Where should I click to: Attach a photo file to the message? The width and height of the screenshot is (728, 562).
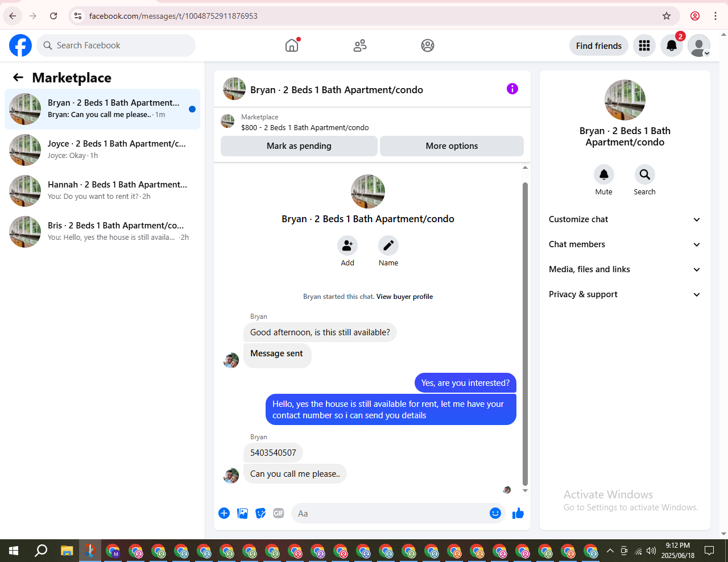[242, 513]
